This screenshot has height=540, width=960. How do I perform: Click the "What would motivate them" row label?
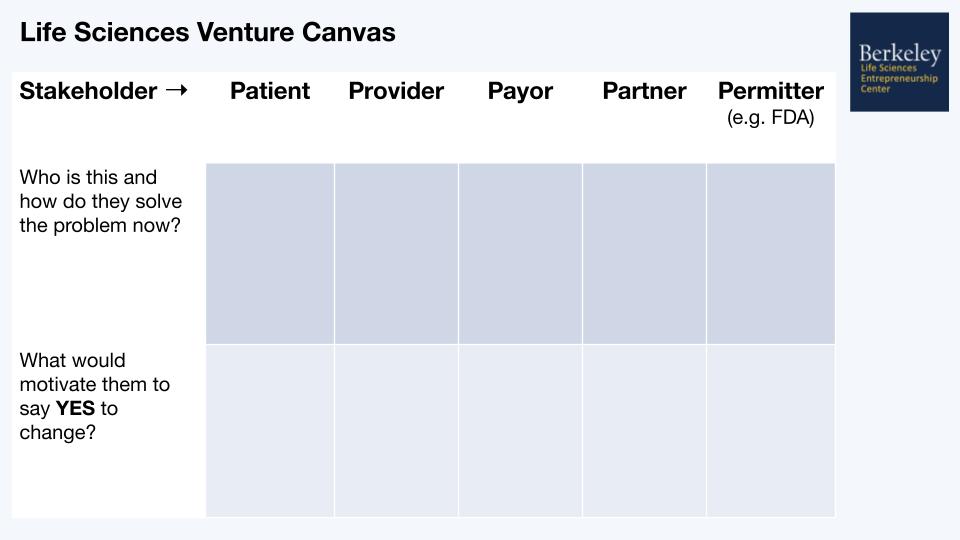tap(95, 396)
